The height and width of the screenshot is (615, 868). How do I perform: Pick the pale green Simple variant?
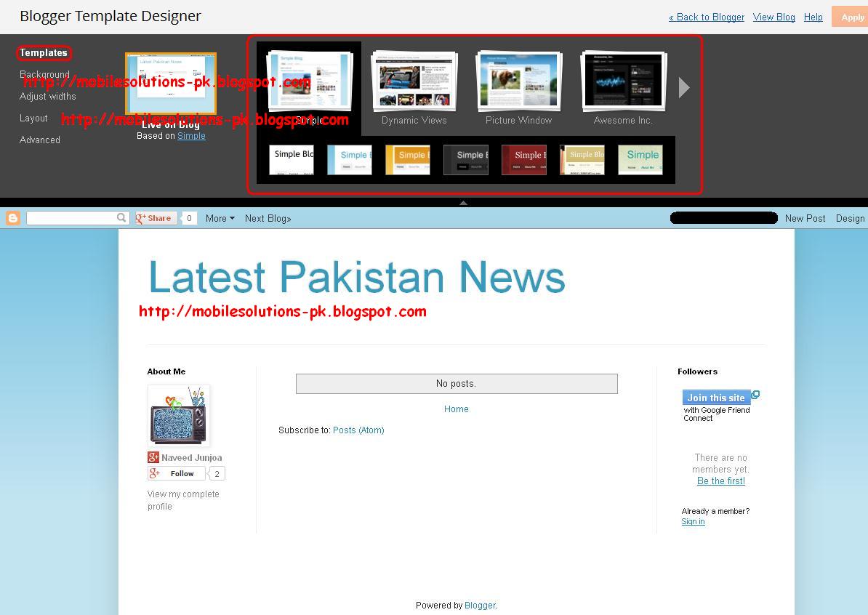pos(640,160)
